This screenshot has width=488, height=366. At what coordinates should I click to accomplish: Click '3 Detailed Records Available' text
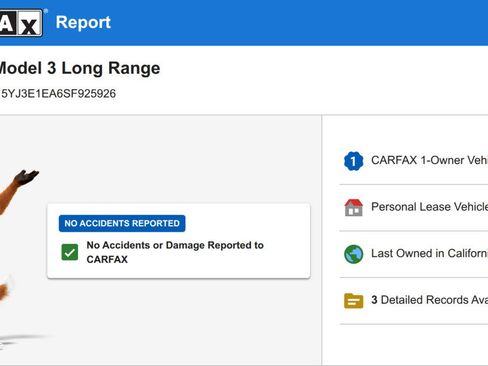click(x=430, y=300)
